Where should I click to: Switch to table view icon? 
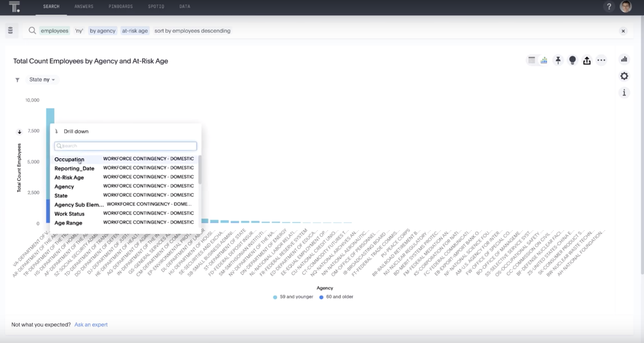pos(532,60)
